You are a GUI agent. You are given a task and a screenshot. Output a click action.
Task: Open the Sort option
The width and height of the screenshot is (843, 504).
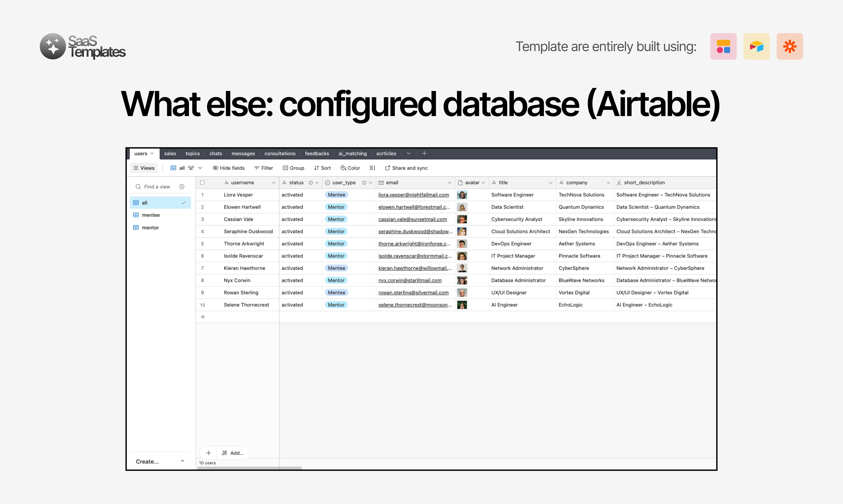pos(322,168)
